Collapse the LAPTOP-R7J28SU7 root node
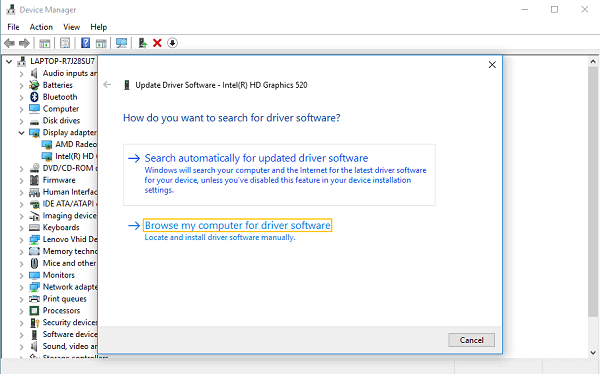 [x=9, y=61]
